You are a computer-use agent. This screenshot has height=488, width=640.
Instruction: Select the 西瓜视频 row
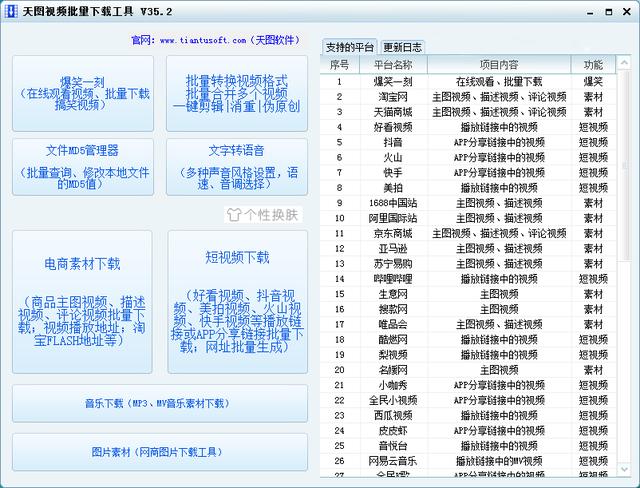click(x=468, y=415)
